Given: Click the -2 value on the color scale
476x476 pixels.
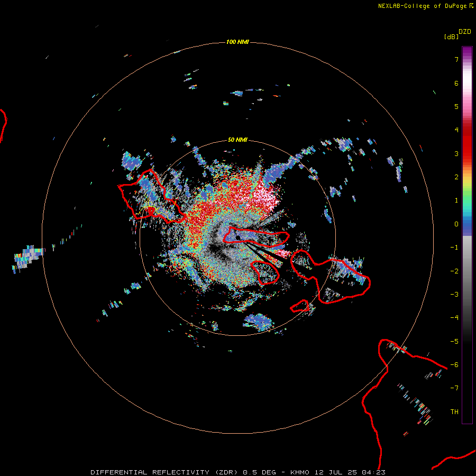Looking at the screenshot, I should [454, 271].
